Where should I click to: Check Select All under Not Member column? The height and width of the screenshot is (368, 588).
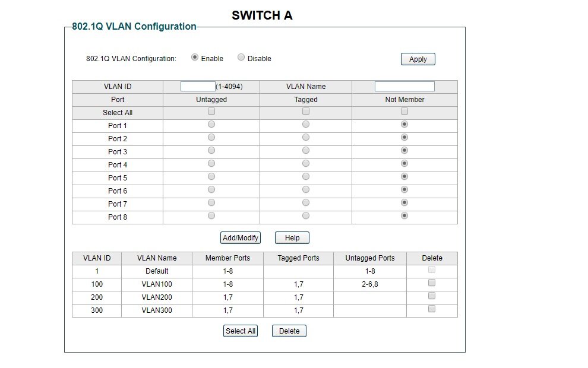pyautogui.click(x=404, y=112)
